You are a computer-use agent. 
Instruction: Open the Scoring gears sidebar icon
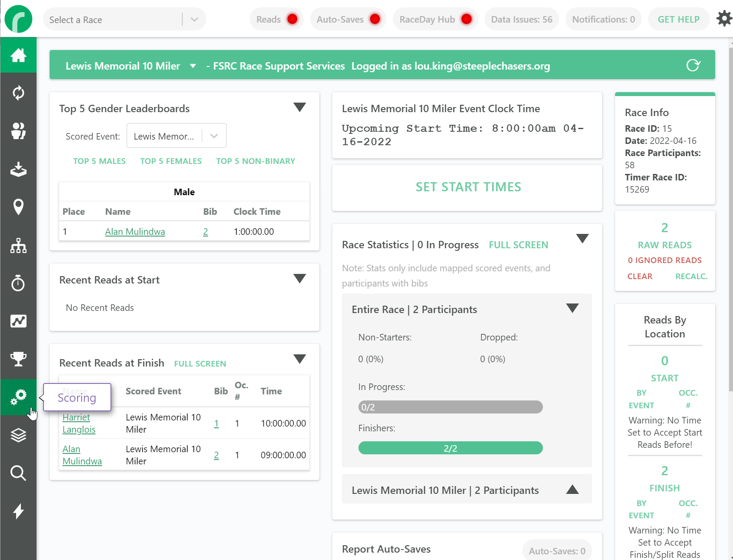tap(18, 397)
